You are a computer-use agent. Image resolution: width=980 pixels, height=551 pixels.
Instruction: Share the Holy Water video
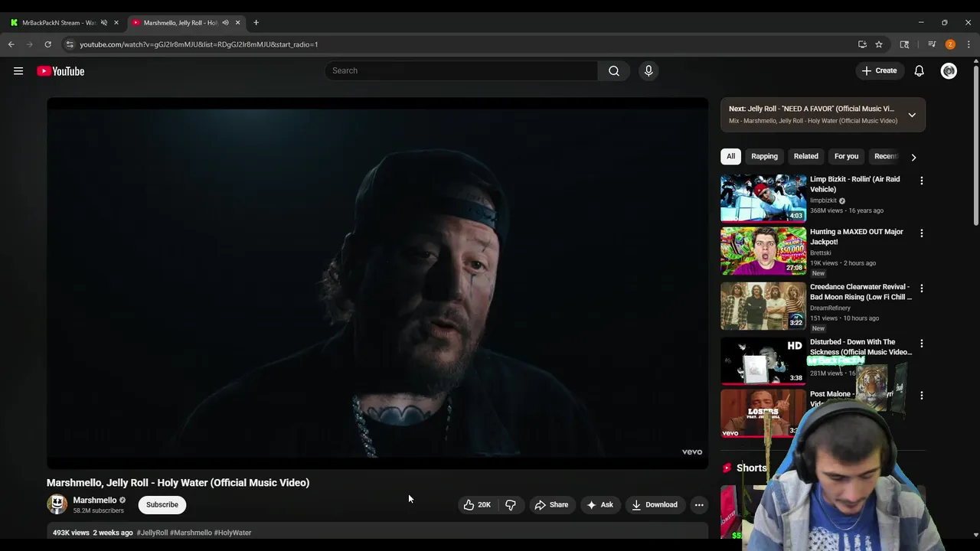pos(551,504)
